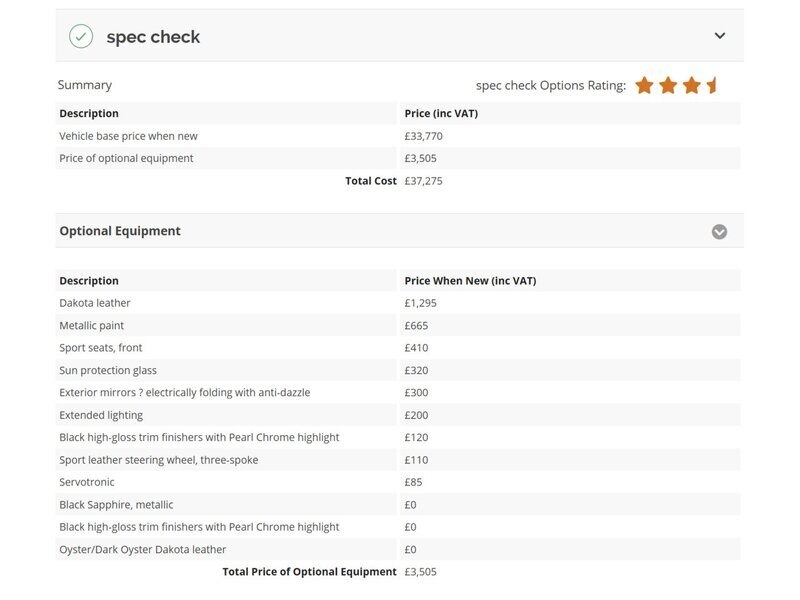Select the Metallic paint row
Screen dimensions: 800x600
(398, 326)
